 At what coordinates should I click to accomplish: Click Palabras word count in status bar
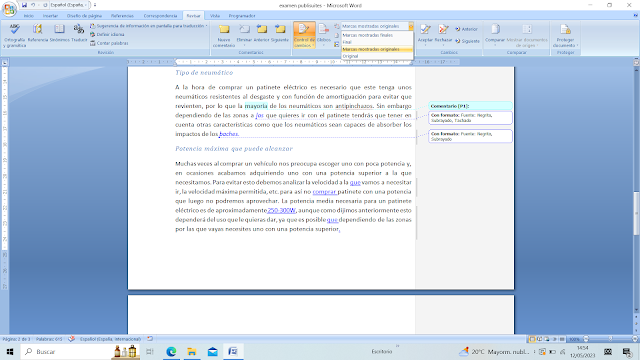tap(49, 339)
